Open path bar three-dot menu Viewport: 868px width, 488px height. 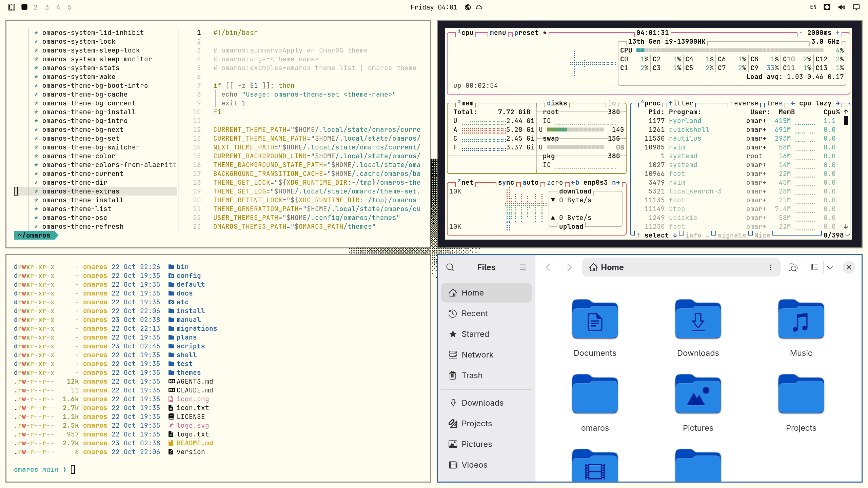[x=771, y=267]
